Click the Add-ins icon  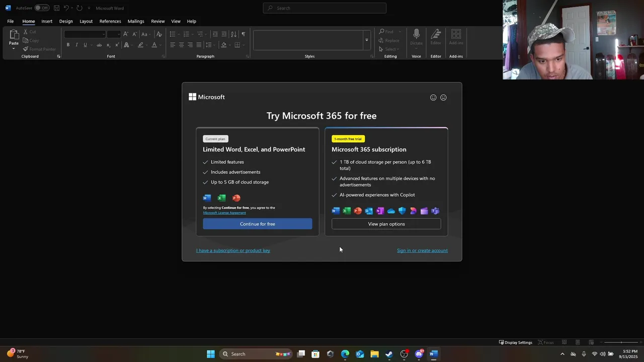tap(456, 34)
